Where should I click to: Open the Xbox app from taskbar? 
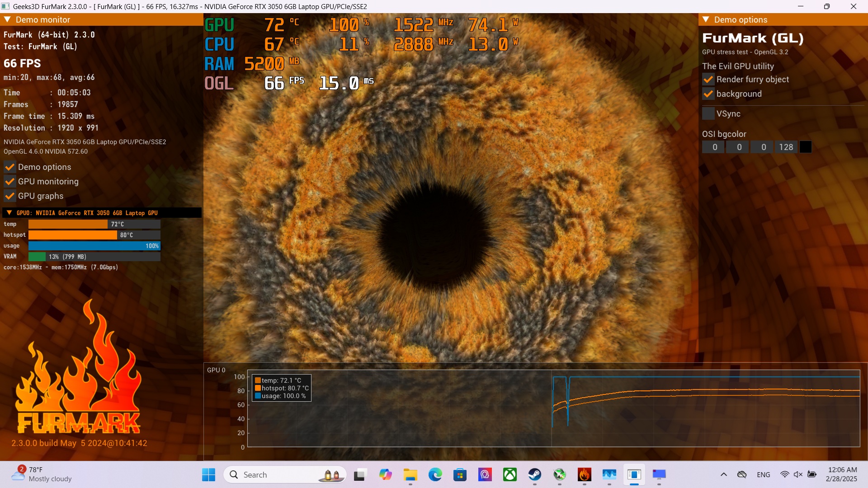pos(510,475)
